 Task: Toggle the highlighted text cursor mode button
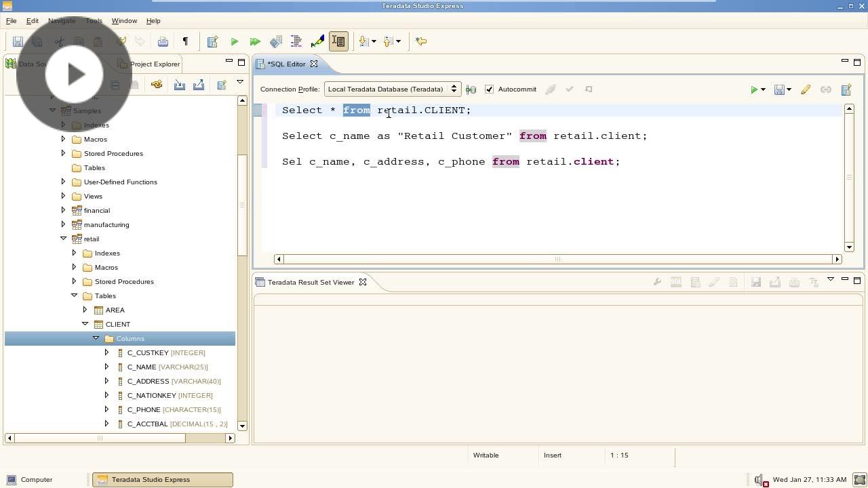click(x=338, y=41)
